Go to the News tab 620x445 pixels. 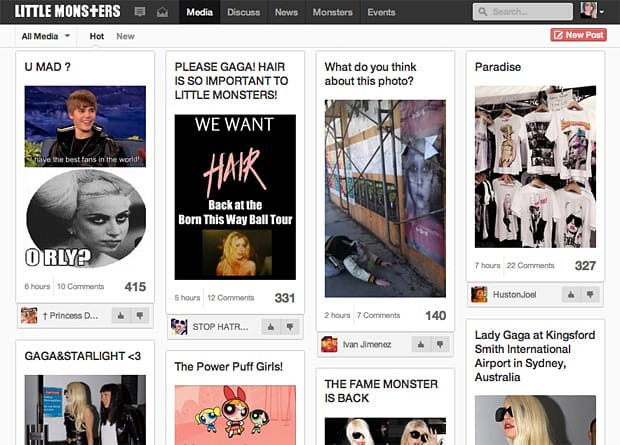(x=286, y=12)
